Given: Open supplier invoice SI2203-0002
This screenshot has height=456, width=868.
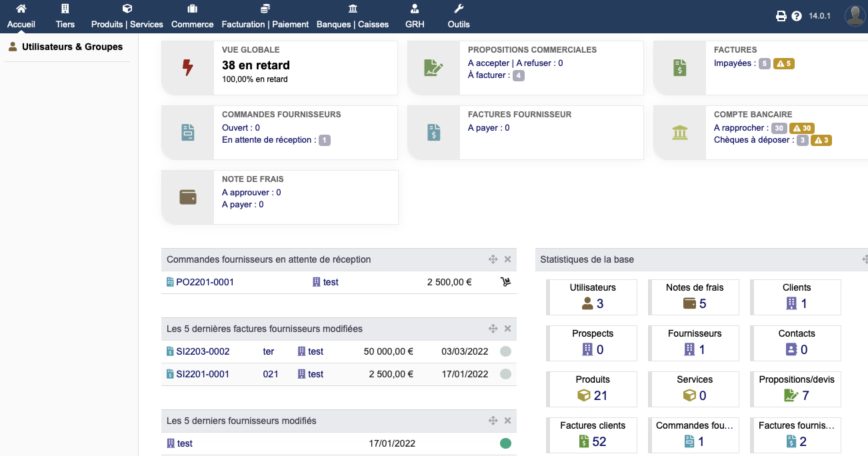Looking at the screenshot, I should click(x=203, y=351).
